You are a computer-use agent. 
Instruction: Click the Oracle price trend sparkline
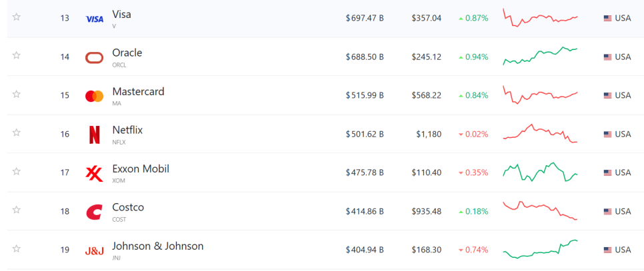[x=540, y=56]
